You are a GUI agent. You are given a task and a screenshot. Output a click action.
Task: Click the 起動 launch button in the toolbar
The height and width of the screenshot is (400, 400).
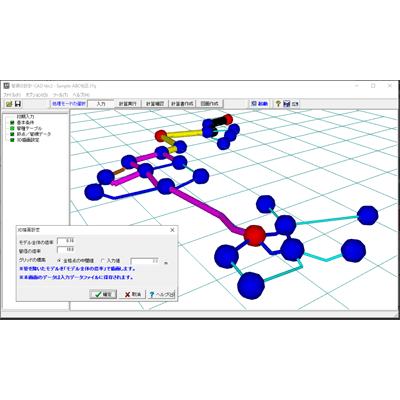coord(259,104)
